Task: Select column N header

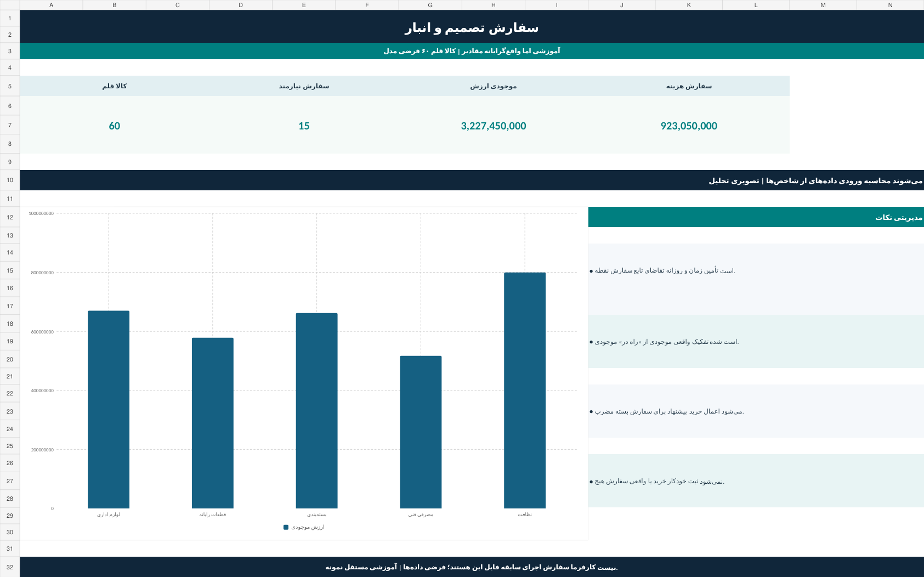Action: 890,5
